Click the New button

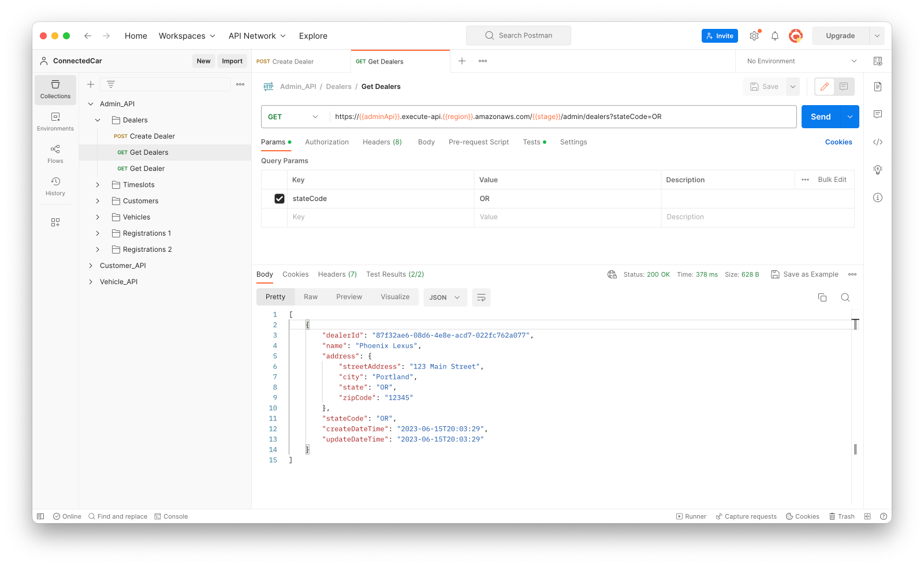[203, 61]
